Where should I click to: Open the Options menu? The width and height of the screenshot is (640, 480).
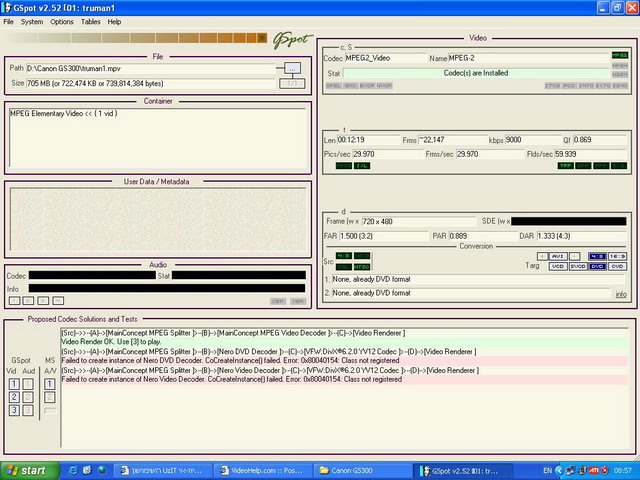62,22
